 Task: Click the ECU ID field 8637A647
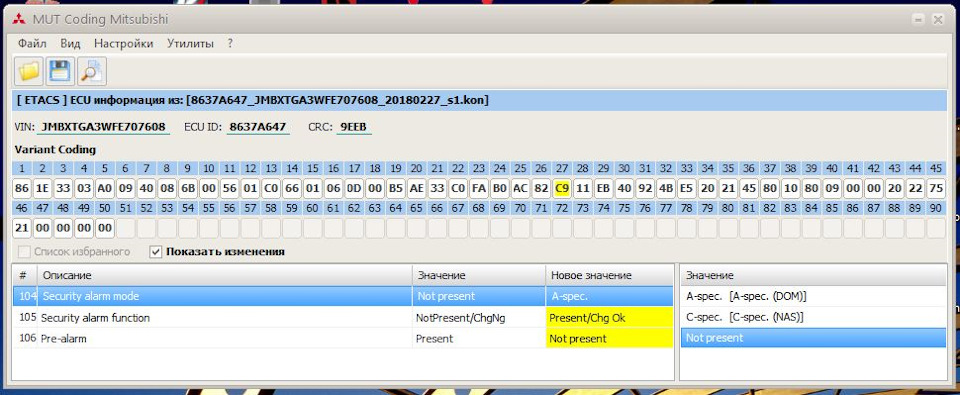[x=258, y=127]
